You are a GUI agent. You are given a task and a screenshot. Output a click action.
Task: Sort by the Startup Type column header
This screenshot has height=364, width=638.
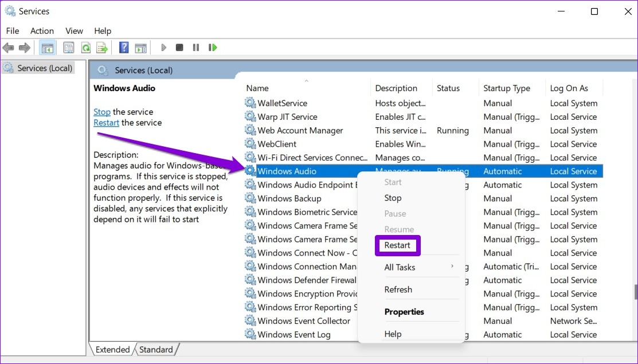(506, 88)
